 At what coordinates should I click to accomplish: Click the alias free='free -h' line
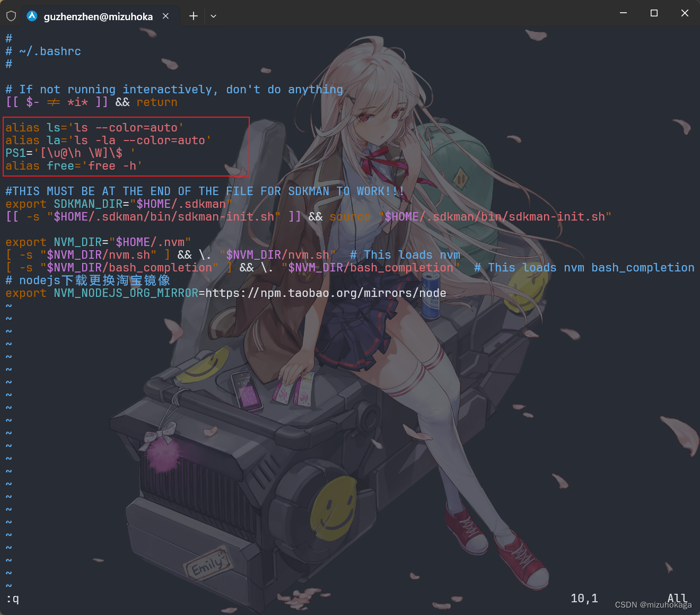click(74, 166)
